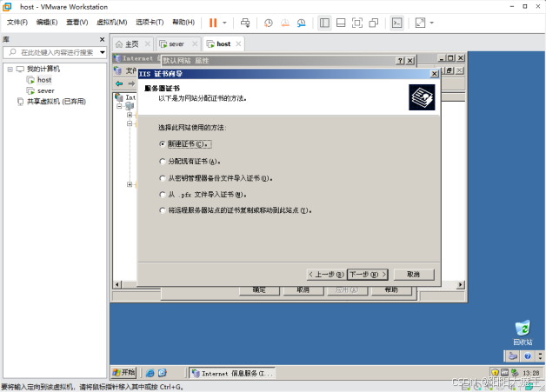Open the 帮助(H) menu
The height and width of the screenshot is (392, 546).
pos(183,23)
